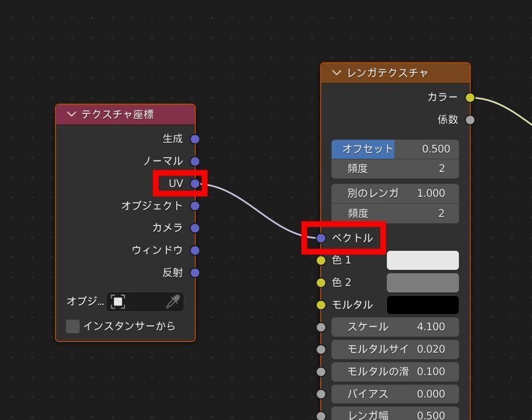532x420 pixels.
Task: Pick object with the eyedropper icon
Action: (x=173, y=301)
